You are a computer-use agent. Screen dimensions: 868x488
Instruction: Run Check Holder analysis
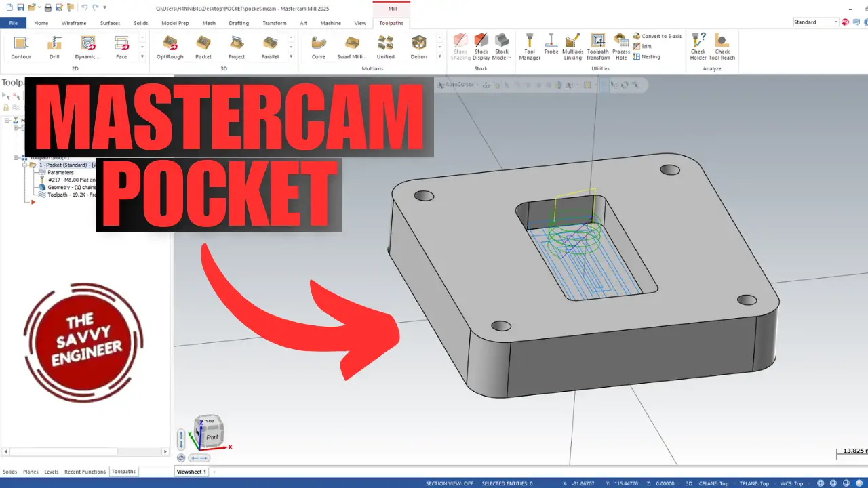pyautogui.click(x=698, y=47)
